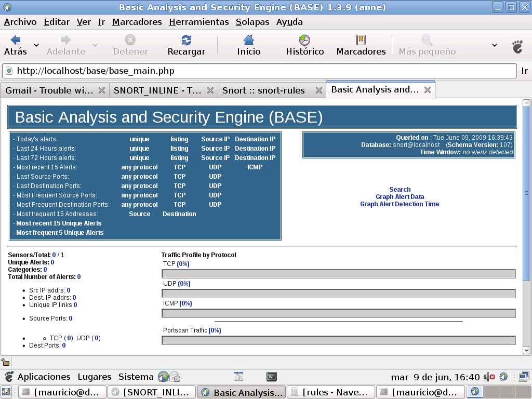
Task: Open Most frequent 5 Unique Alerts link
Action: [x=60, y=233]
